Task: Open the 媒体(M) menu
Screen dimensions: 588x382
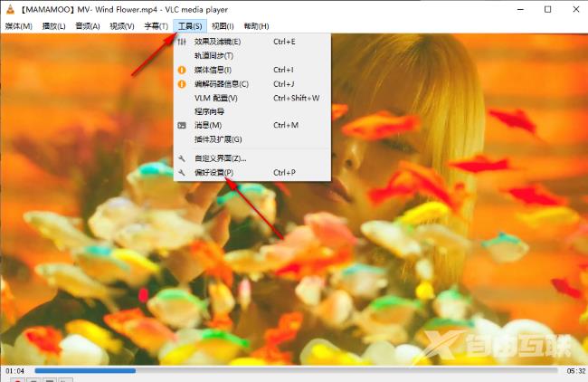Action: (x=19, y=26)
